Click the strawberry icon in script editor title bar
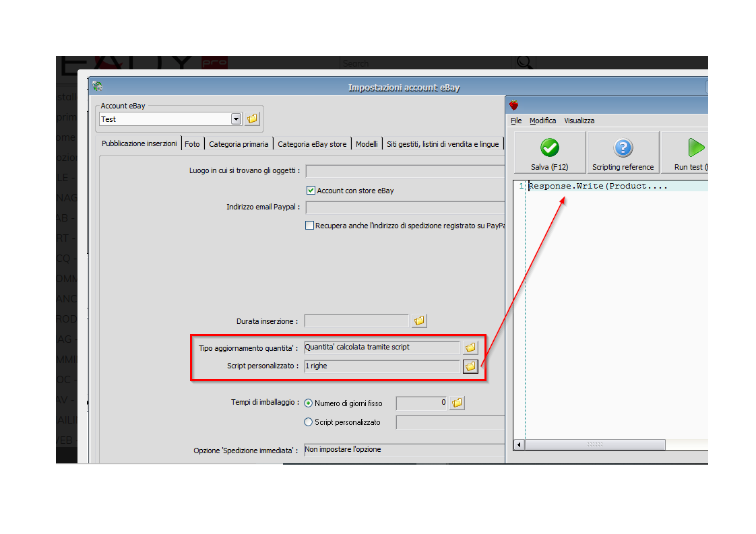Viewport: 756px width, 534px height. pos(514,104)
